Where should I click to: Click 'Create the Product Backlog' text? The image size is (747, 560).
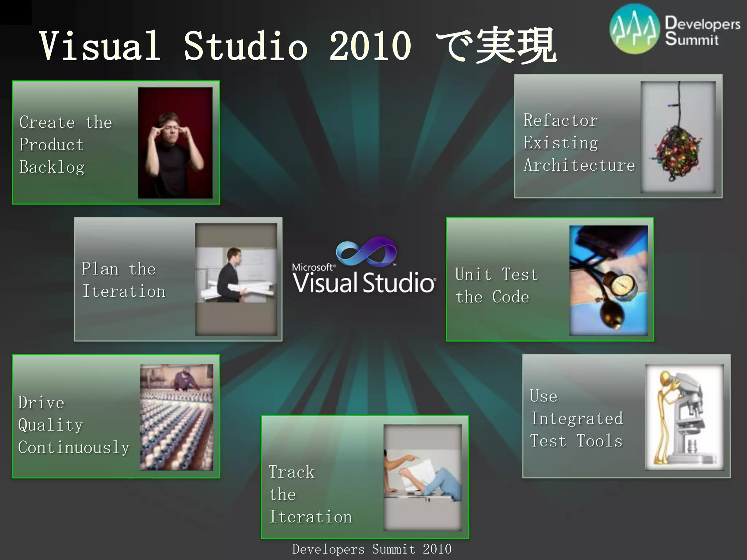[66, 144]
